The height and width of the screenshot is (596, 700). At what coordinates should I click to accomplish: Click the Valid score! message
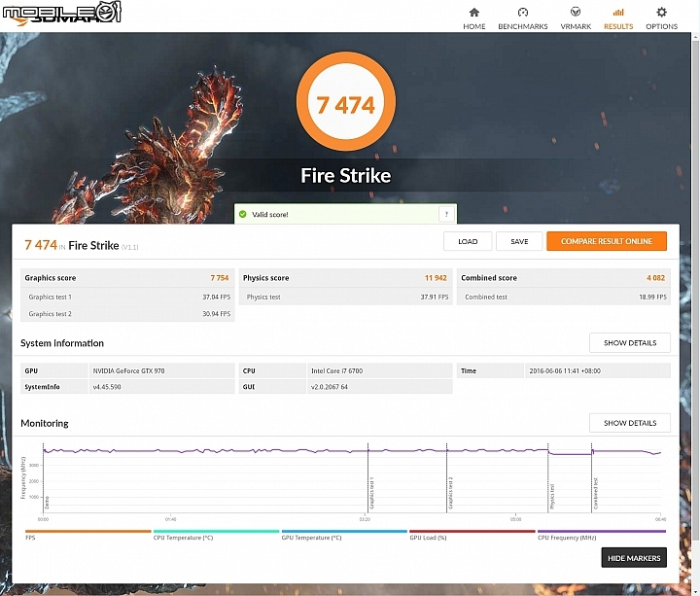click(270, 214)
